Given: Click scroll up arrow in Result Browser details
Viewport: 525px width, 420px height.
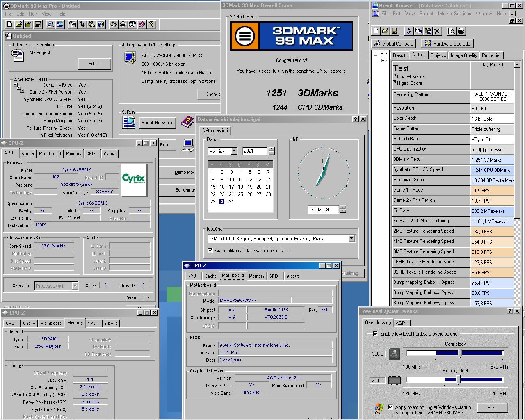Looking at the screenshot, I should (x=517, y=64).
